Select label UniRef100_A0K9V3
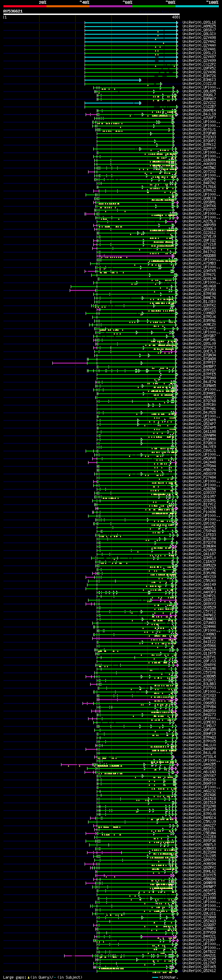The height and width of the screenshot is (980, 222). coord(199,164)
